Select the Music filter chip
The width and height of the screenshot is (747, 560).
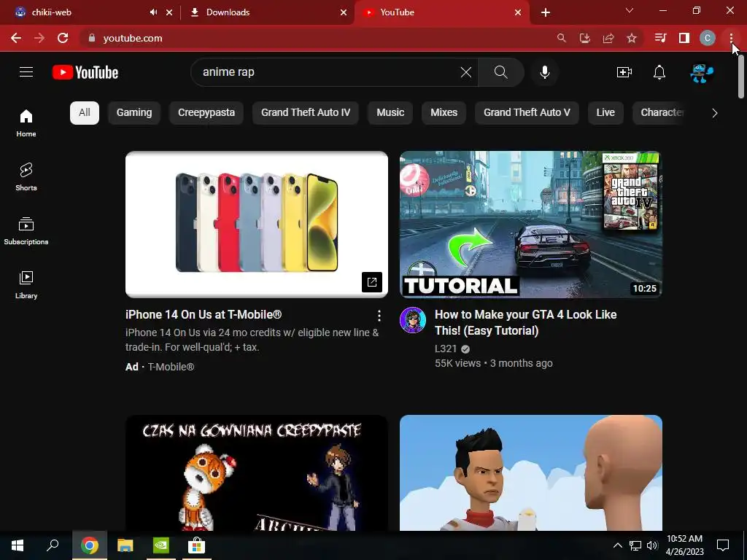click(x=390, y=113)
